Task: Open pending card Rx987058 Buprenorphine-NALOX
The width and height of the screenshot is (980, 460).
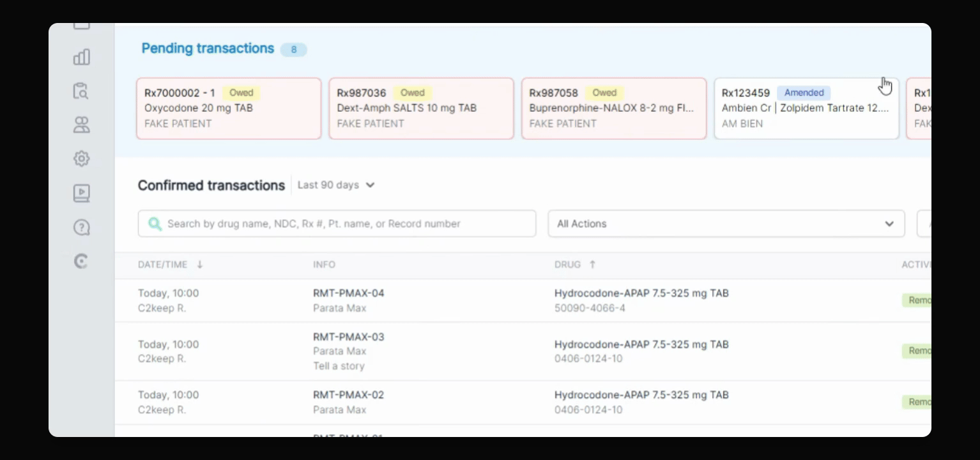Action: [x=614, y=109]
